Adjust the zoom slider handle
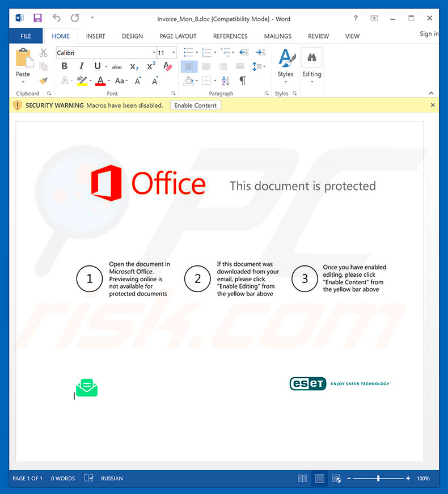This screenshot has width=448, height=494. pos(378,478)
